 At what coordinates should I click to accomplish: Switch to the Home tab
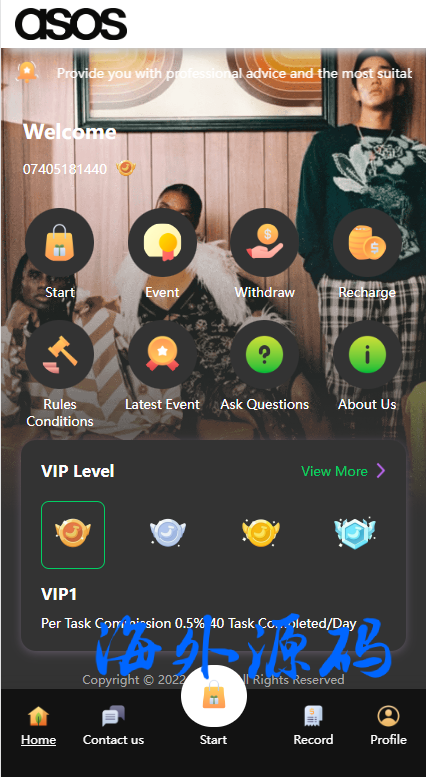[38, 726]
